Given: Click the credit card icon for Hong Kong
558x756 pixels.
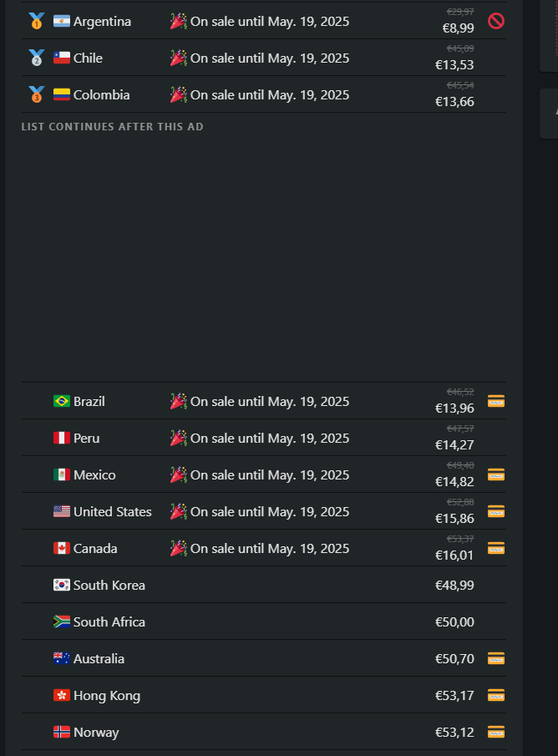Looking at the screenshot, I should point(496,695).
